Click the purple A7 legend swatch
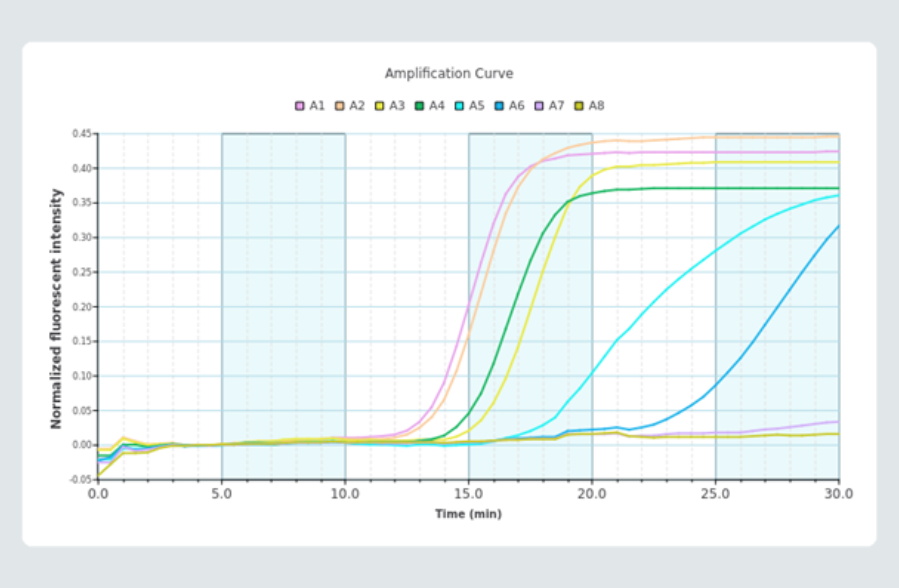 coord(539,106)
